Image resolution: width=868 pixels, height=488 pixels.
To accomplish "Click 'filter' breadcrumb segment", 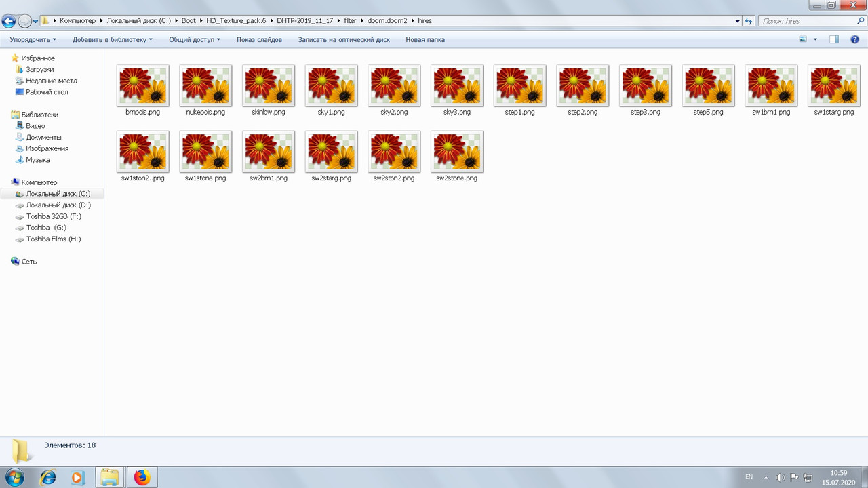I will 350,21.
